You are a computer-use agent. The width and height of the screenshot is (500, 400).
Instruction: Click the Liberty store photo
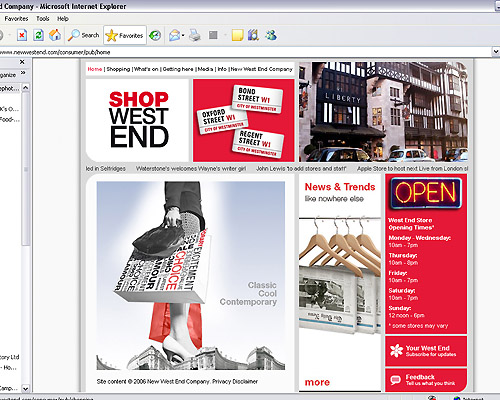click(383, 112)
